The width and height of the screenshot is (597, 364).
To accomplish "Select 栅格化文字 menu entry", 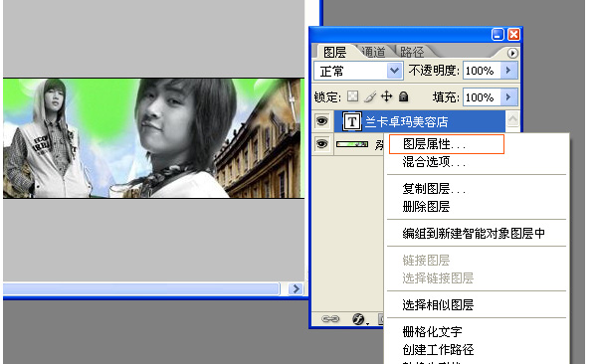I will click(x=432, y=331).
